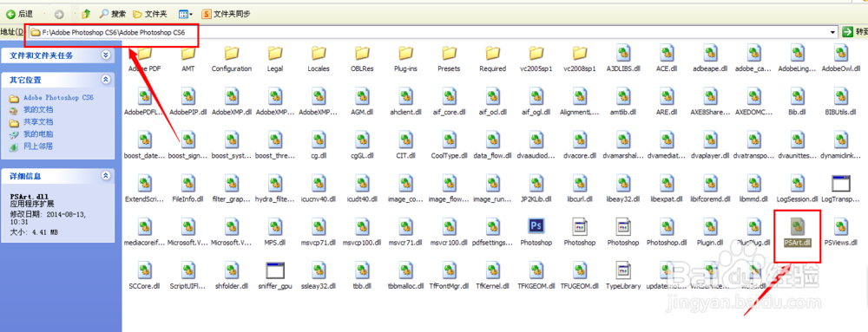Select the shfolder.dll file
The image size is (868, 332).
point(232,276)
